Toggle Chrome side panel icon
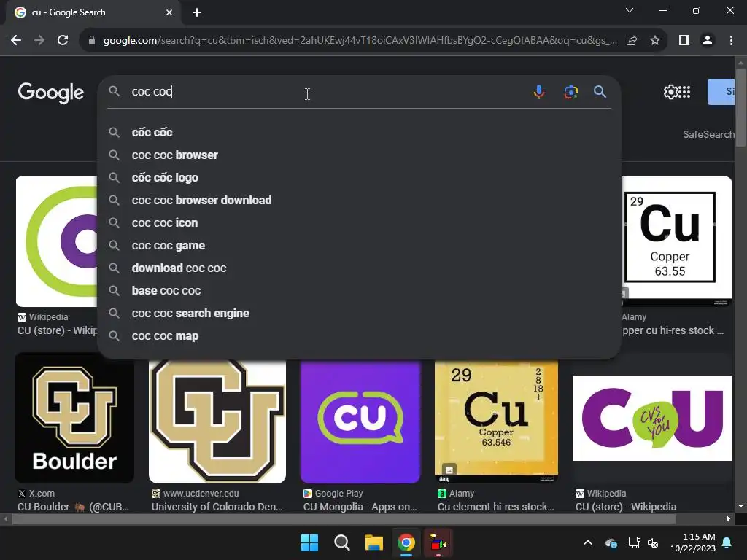747x560 pixels. pos(684,41)
